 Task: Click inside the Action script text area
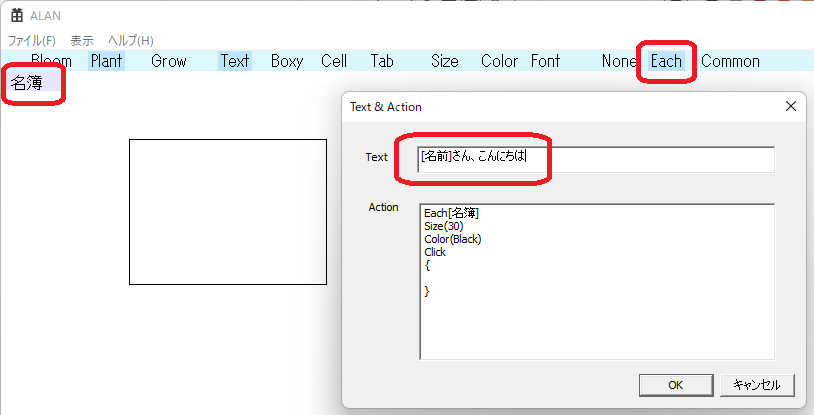pos(597,282)
